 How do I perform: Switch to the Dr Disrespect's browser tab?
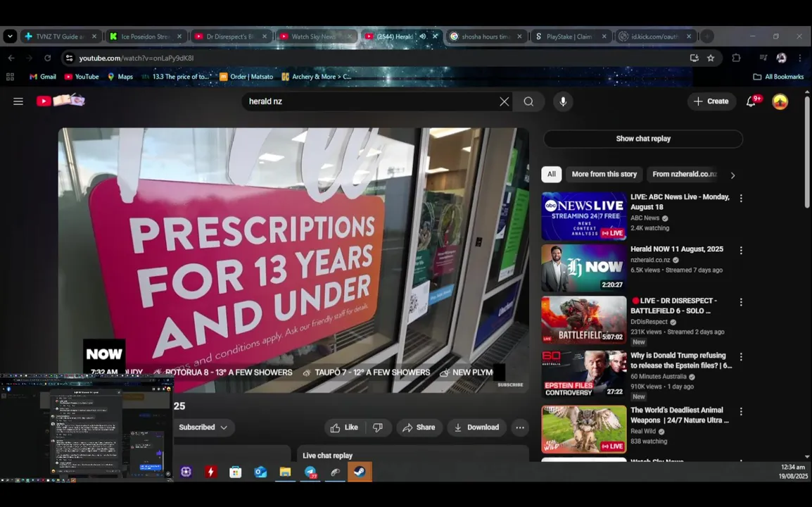click(x=231, y=37)
